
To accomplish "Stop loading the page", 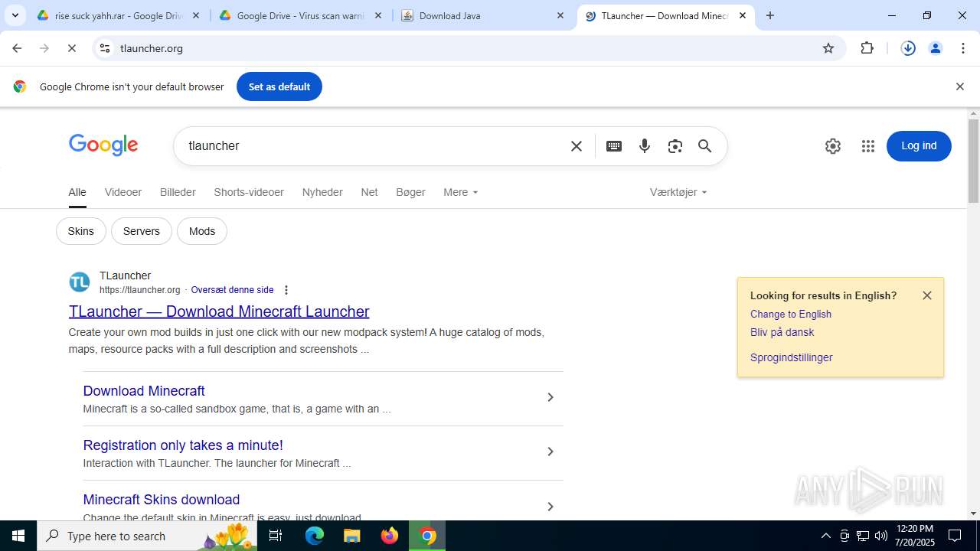I will [71, 48].
